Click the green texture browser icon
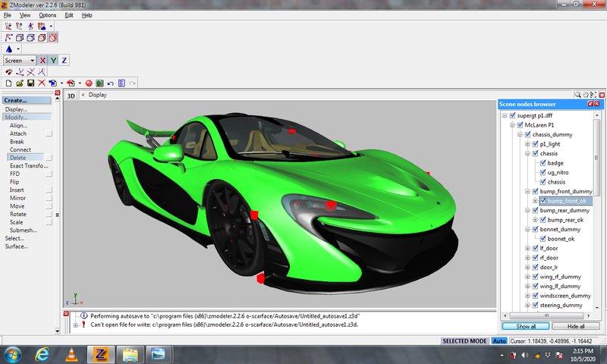Screen dimensions: 607x364 point(99,83)
